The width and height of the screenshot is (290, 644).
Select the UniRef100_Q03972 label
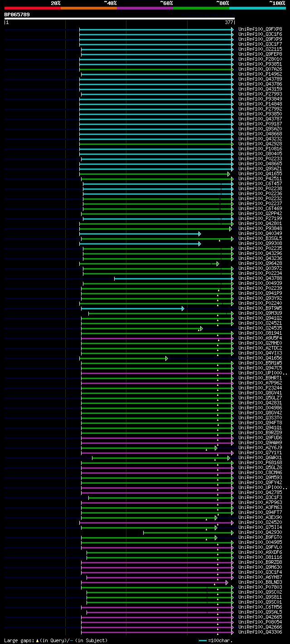pos(260,269)
